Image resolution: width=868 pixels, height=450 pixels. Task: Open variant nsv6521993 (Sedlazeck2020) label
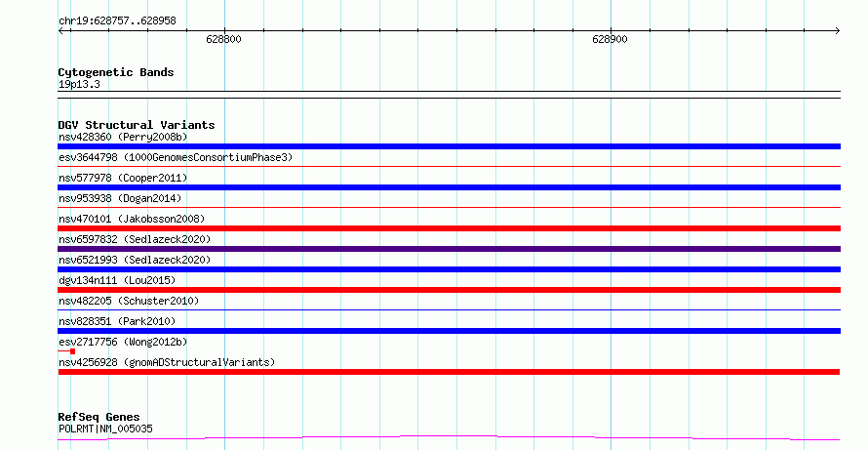pyautogui.click(x=135, y=260)
